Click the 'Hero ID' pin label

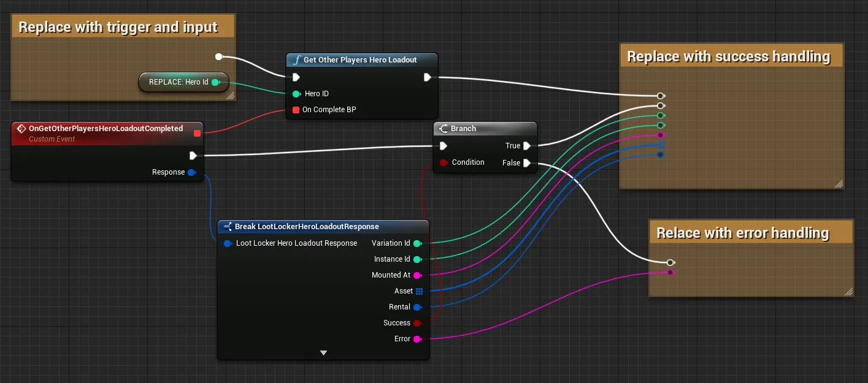(318, 94)
